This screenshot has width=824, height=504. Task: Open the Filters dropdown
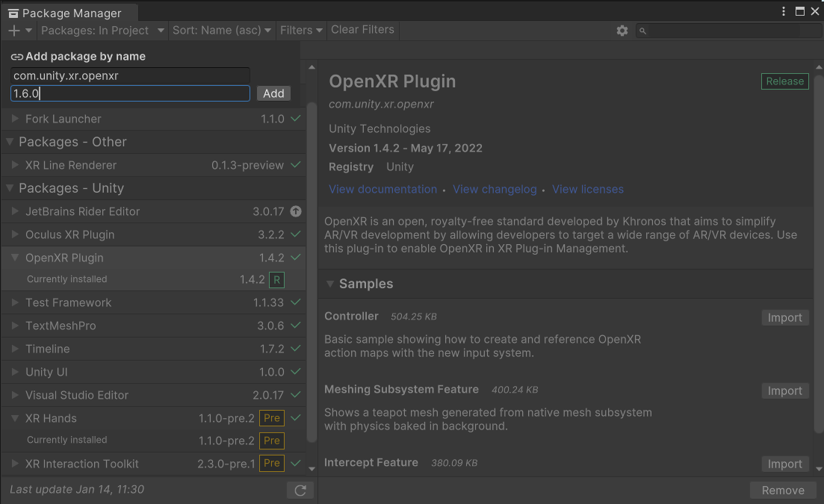[301, 31]
